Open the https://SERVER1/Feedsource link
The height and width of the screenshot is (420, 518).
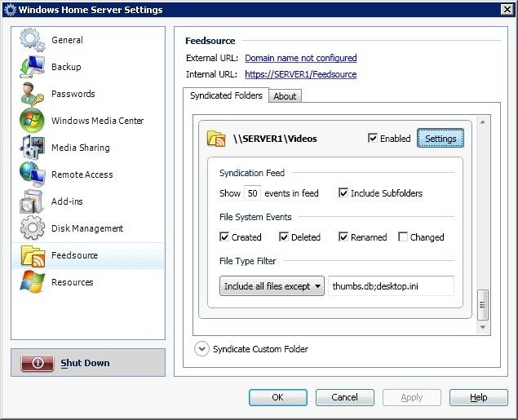point(301,74)
